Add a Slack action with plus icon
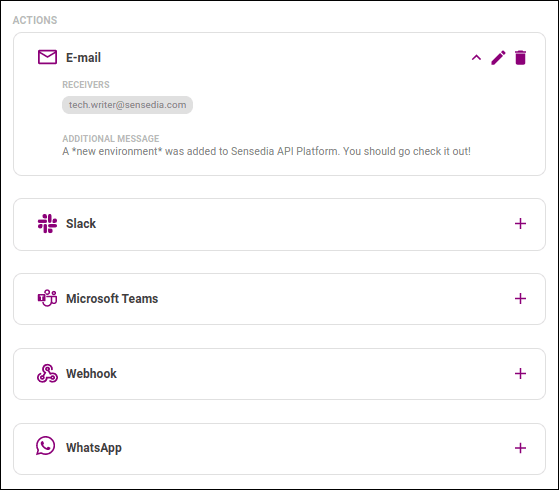This screenshot has height=490, width=559. pyautogui.click(x=520, y=224)
